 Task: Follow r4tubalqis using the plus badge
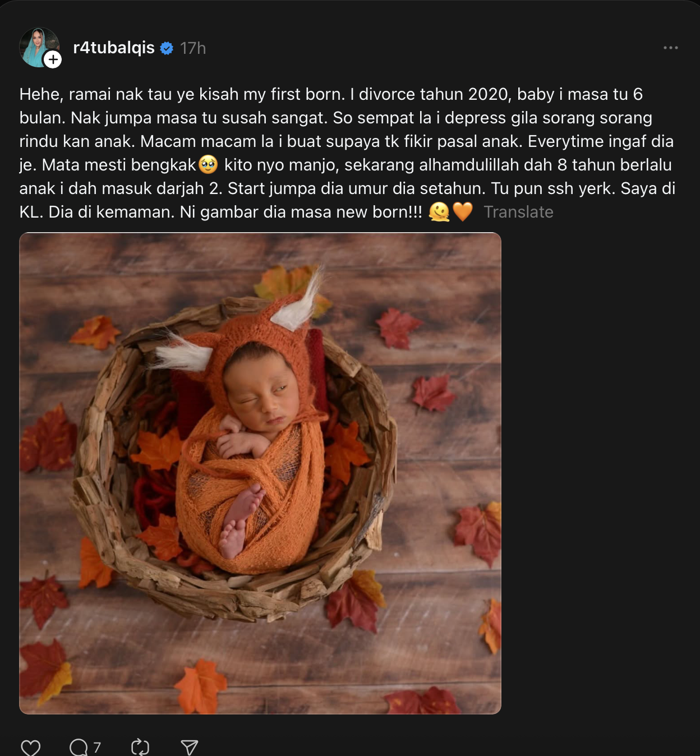(53, 59)
